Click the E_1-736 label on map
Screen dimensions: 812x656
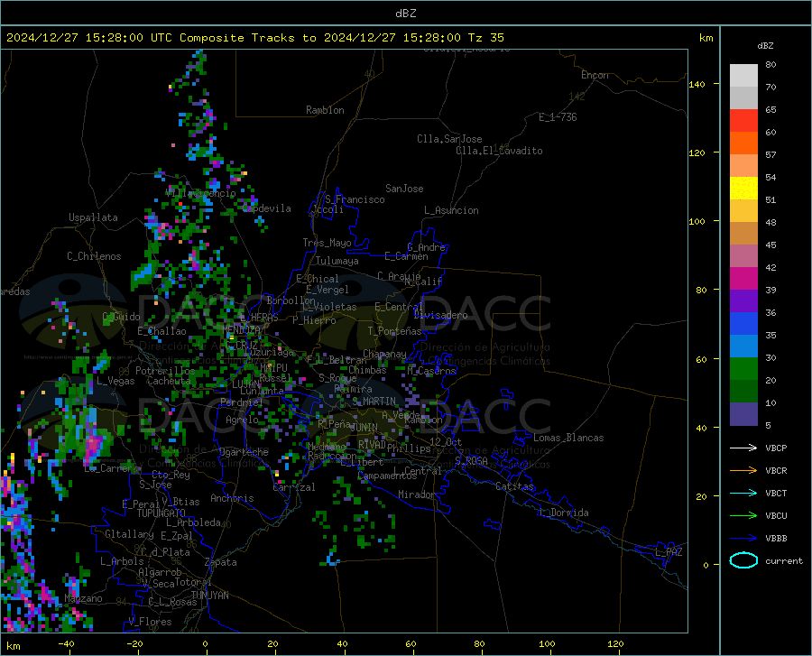point(558,117)
